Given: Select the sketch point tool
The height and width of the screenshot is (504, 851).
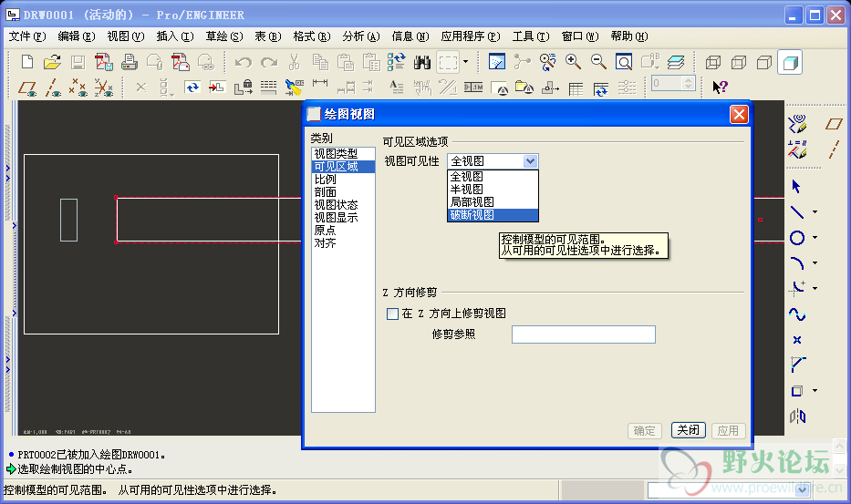Looking at the screenshot, I should click(x=796, y=340).
